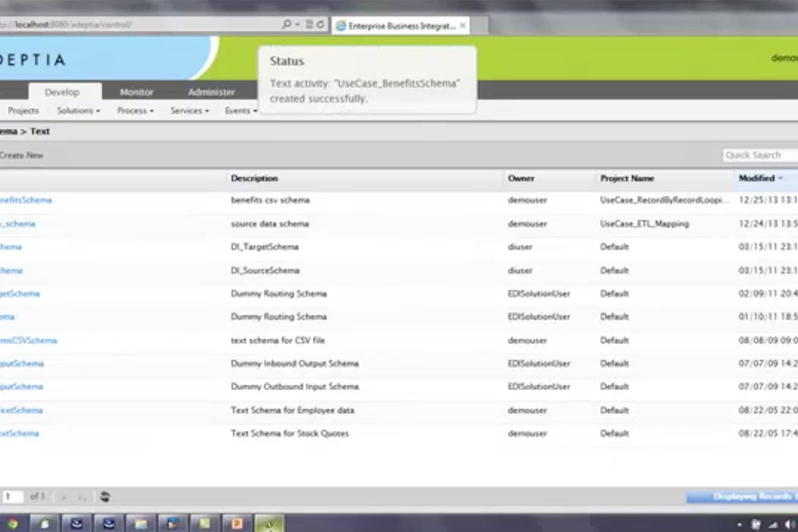Viewport: 798px width, 532px height.
Task: Click the volume speaker tray icon
Action: click(789, 525)
